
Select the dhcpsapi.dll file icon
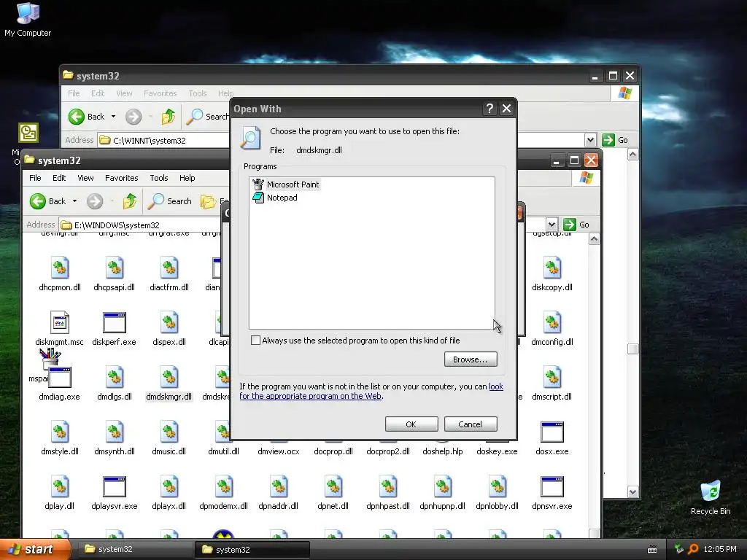coord(115,268)
